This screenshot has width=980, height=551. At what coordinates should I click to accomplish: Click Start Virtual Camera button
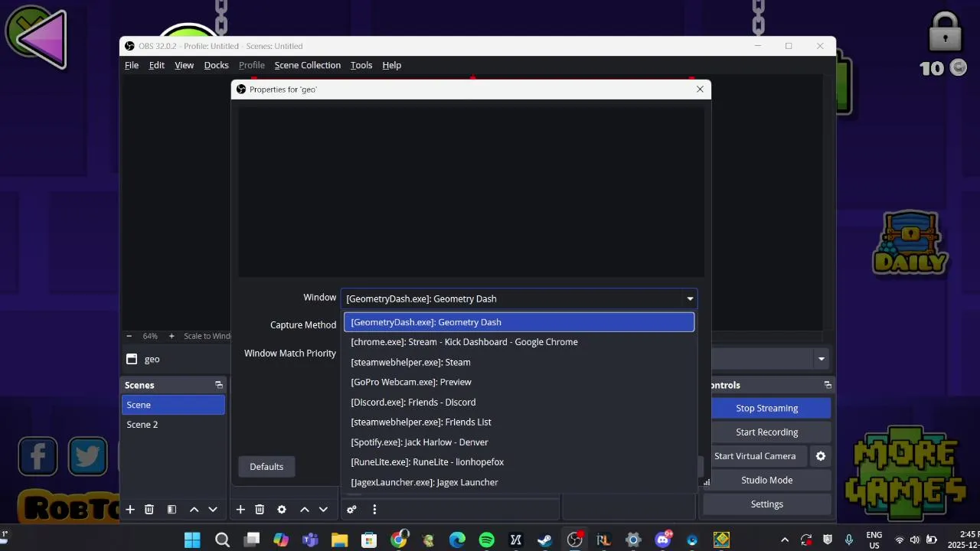(x=755, y=456)
